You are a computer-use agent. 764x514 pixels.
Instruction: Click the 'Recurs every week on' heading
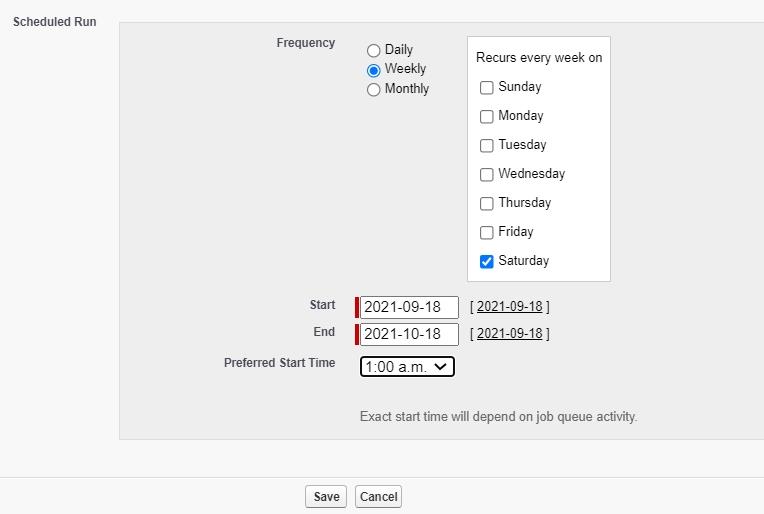click(538, 58)
